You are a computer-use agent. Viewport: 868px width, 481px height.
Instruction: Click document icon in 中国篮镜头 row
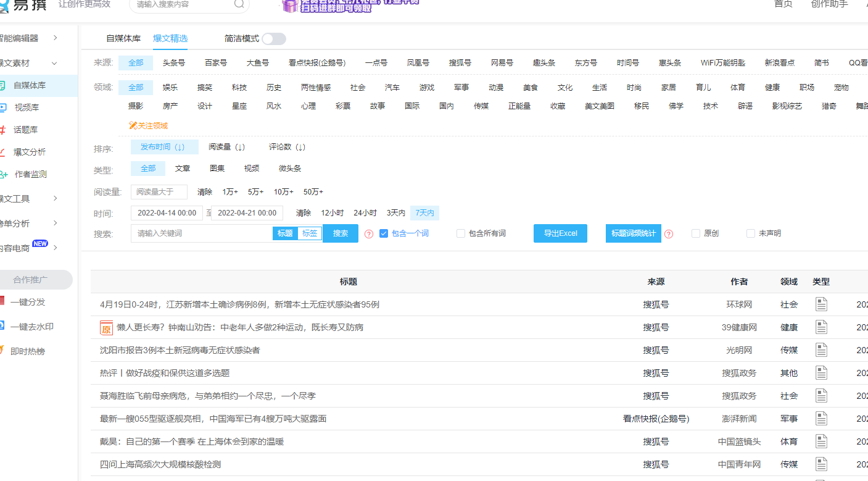[x=821, y=441]
